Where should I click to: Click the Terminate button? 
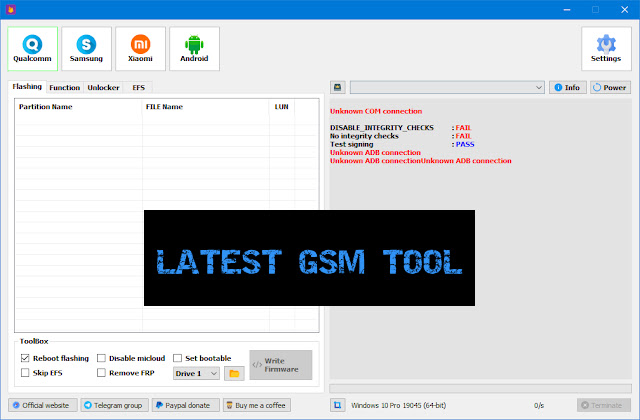point(604,405)
